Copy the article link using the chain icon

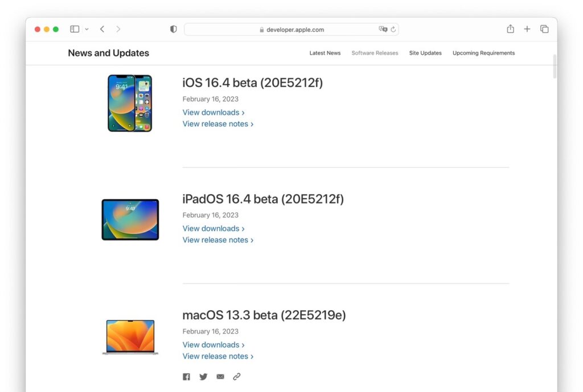click(x=237, y=376)
